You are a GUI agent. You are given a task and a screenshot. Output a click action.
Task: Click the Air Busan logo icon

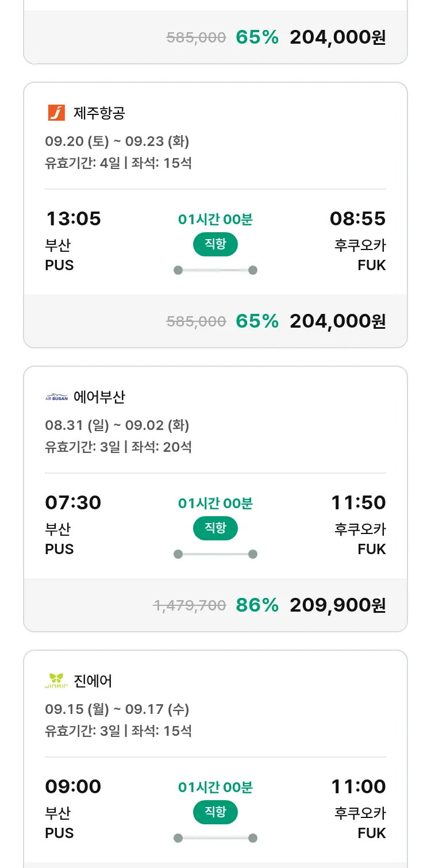tap(56, 397)
